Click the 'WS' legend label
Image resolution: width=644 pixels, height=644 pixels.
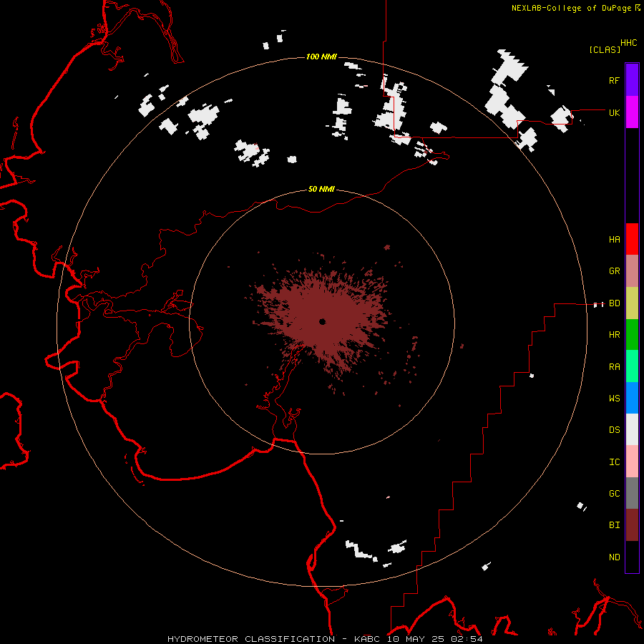coord(615,399)
